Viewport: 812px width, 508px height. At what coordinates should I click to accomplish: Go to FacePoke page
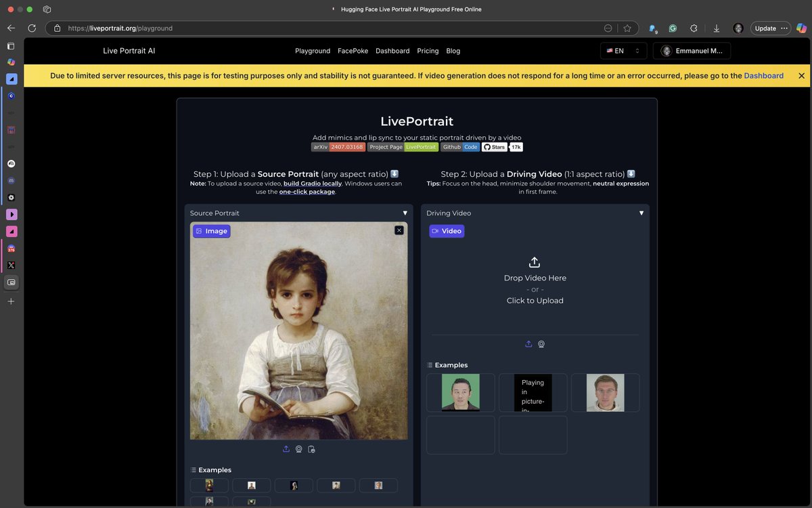[x=353, y=51]
